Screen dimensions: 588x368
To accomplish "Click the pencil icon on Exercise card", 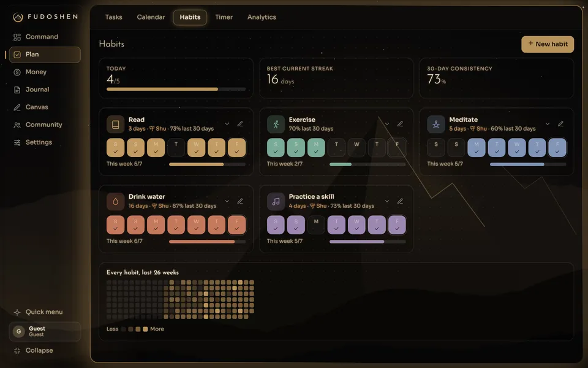I will tap(400, 124).
